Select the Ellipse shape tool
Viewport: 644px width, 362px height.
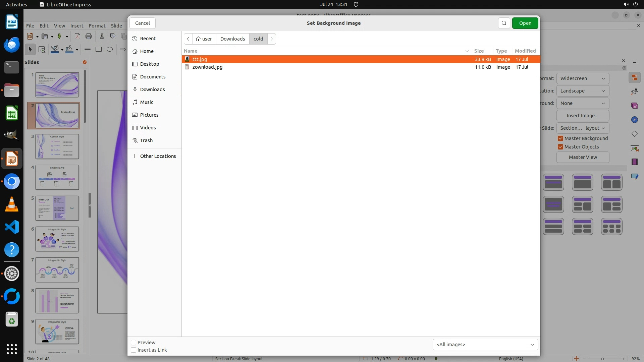point(110,49)
